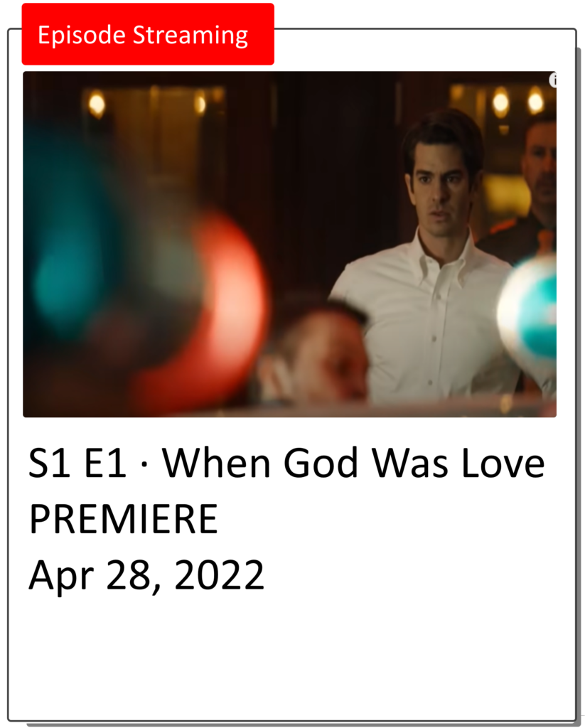
Task: Click the red Episode Streaming badge
Action: click(148, 34)
